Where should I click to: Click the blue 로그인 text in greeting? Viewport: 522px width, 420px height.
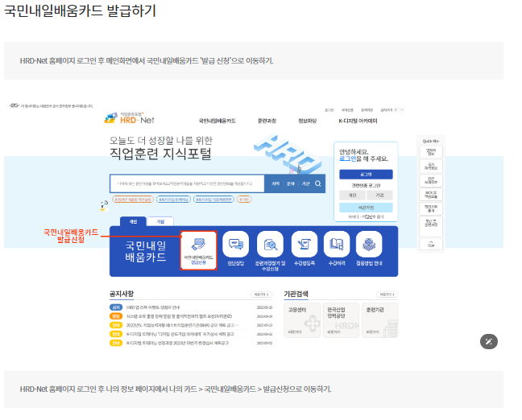click(x=347, y=159)
